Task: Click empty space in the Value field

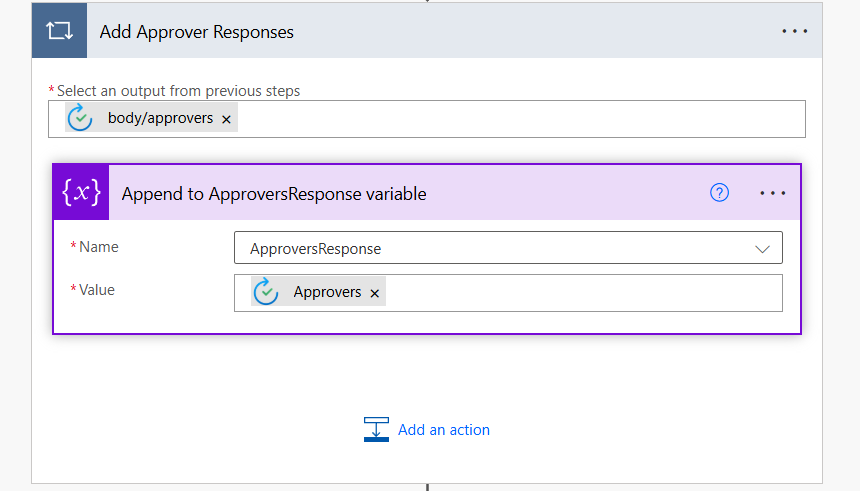Action: 580,293
